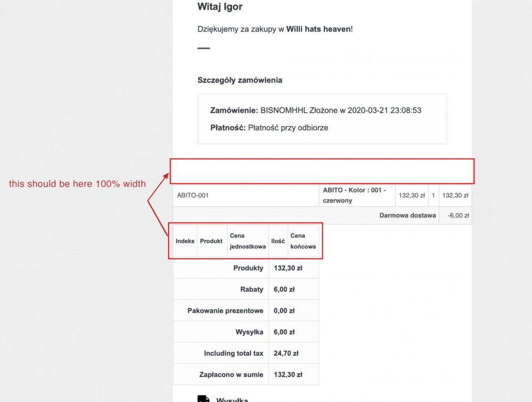Click the truck icon beside Wysyłka
532x402 pixels.
click(x=204, y=399)
